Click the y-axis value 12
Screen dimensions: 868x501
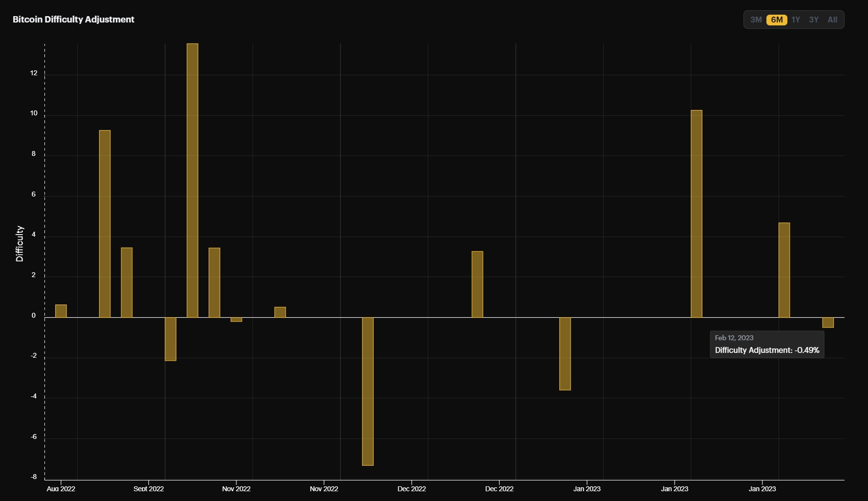tap(34, 73)
